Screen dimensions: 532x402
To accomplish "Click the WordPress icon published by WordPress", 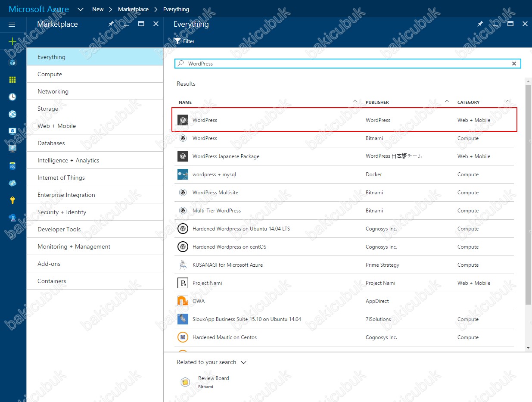I will click(183, 120).
